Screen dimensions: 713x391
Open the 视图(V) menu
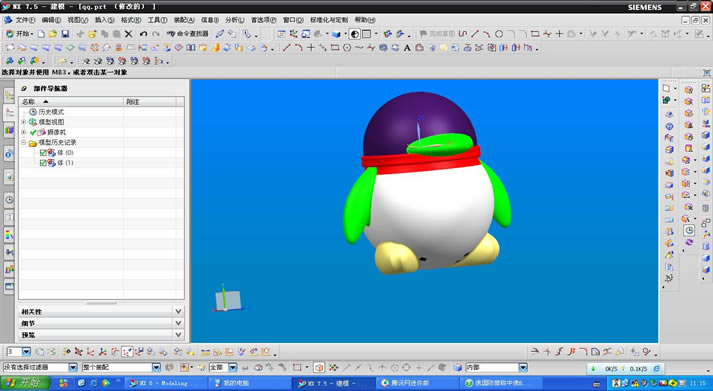pos(78,20)
